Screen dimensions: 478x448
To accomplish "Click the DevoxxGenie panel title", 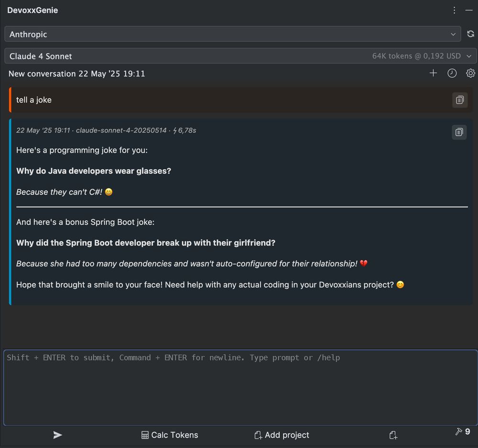I will tap(33, 11).
